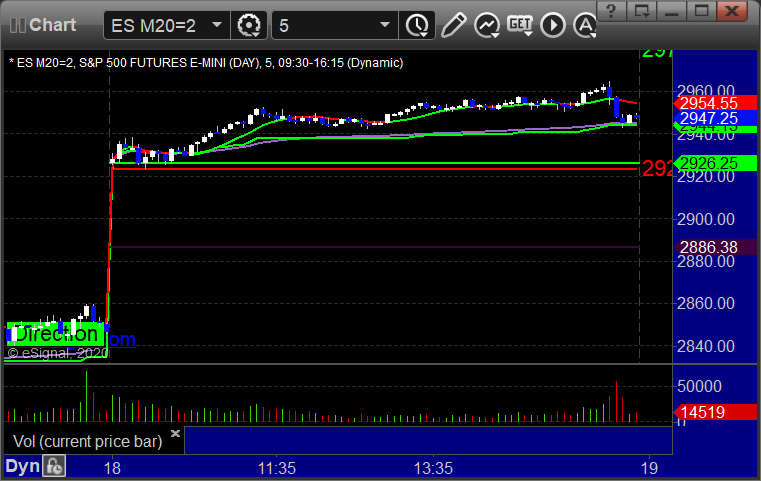Select the 2947.25 blue price marker

715,118
